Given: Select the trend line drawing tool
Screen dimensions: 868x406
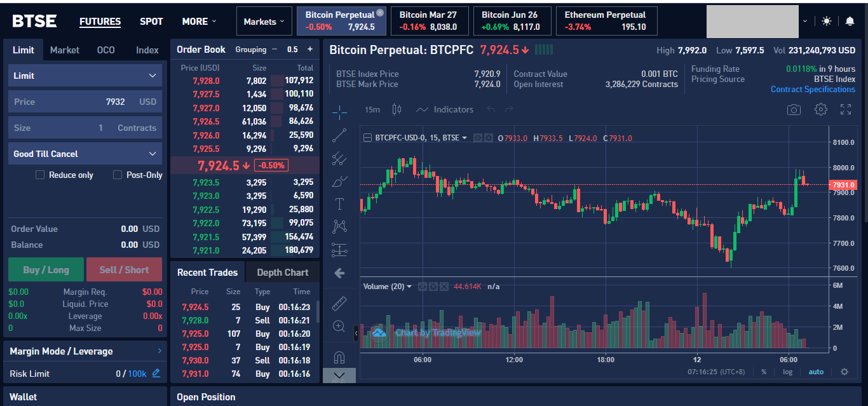Looking at the screenshot, I should [x=339, y=135].
